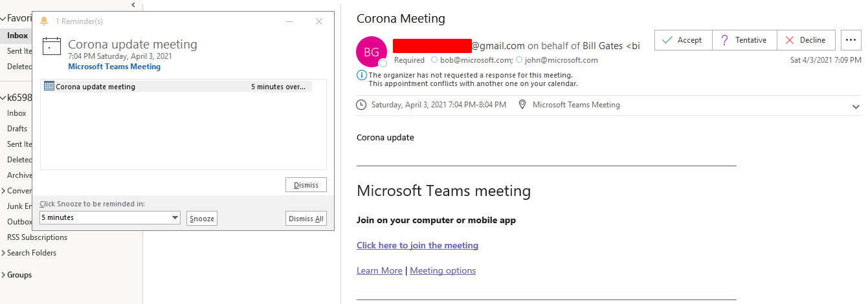Collapse the Favorites folder section
The height and width of the screenshot is (304, 868).
click(3, 19)
